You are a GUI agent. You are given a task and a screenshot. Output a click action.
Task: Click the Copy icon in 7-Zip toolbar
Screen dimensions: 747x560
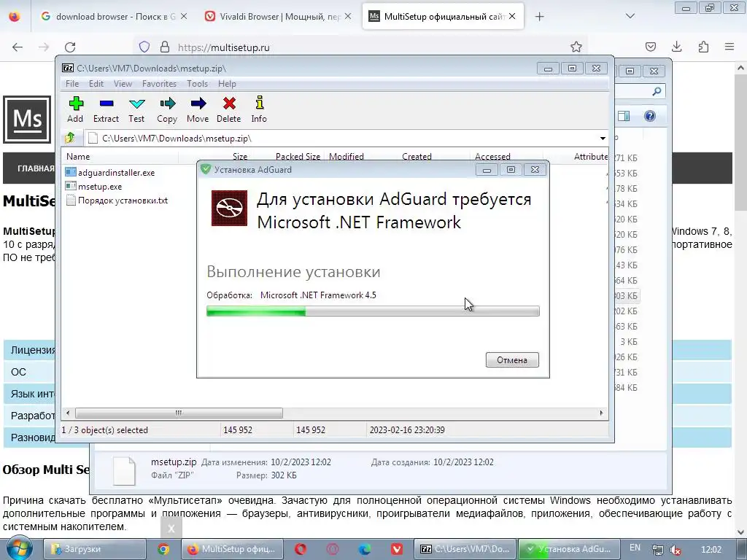tap(167, 109)
